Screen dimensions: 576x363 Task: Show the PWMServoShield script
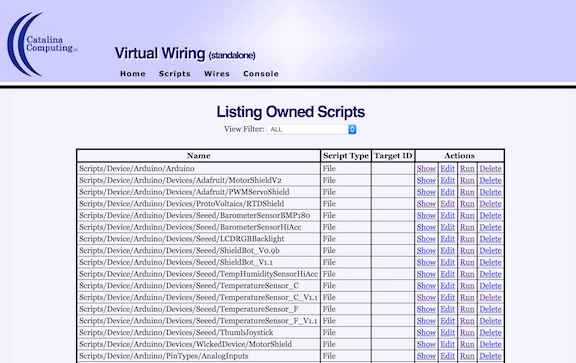426,192
